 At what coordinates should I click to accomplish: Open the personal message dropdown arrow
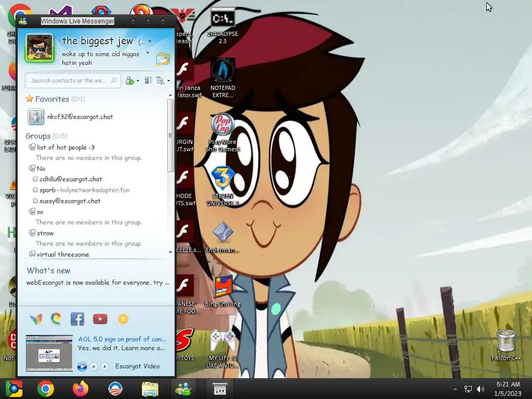click(148, 53)
